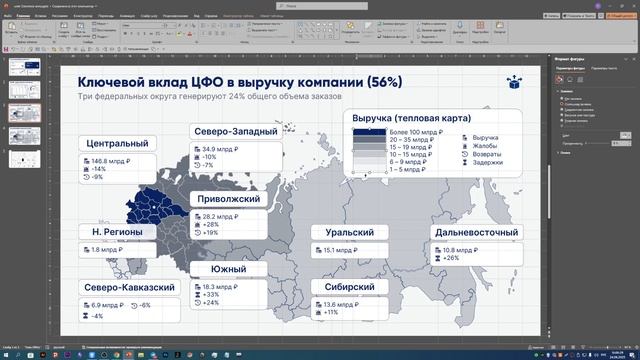Viewport: 640px width, 360px height.
Task: Open the font size combo box
Action: [170, 25]
